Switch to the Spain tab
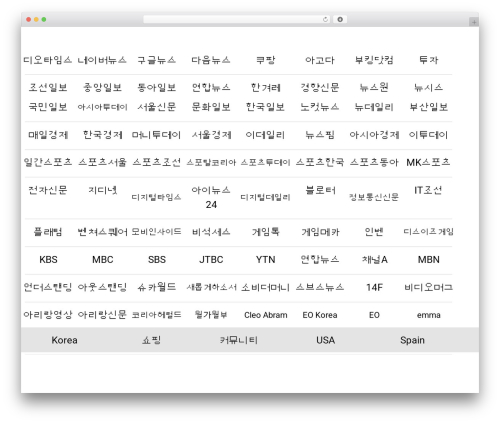 point(412,340)
